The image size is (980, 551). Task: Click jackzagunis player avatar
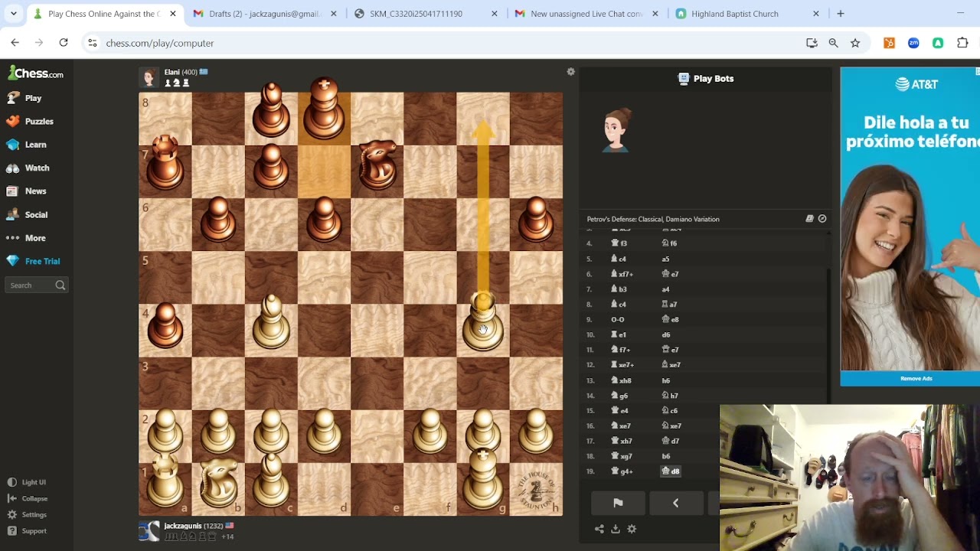[x=149, y=530]
